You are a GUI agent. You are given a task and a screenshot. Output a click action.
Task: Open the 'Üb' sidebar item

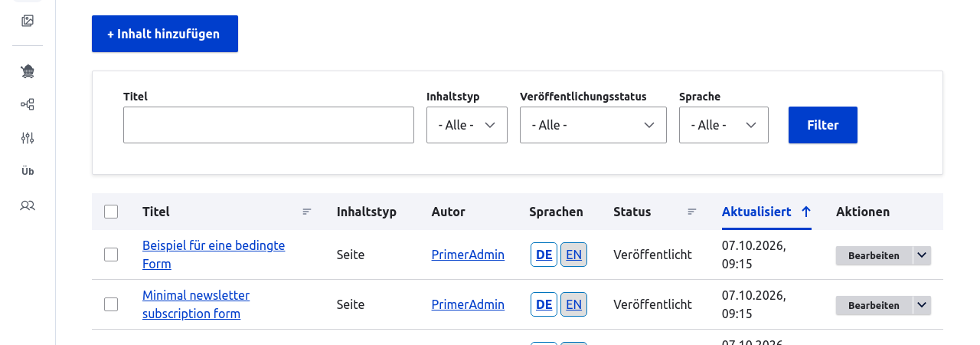click(x=28, y=171)
